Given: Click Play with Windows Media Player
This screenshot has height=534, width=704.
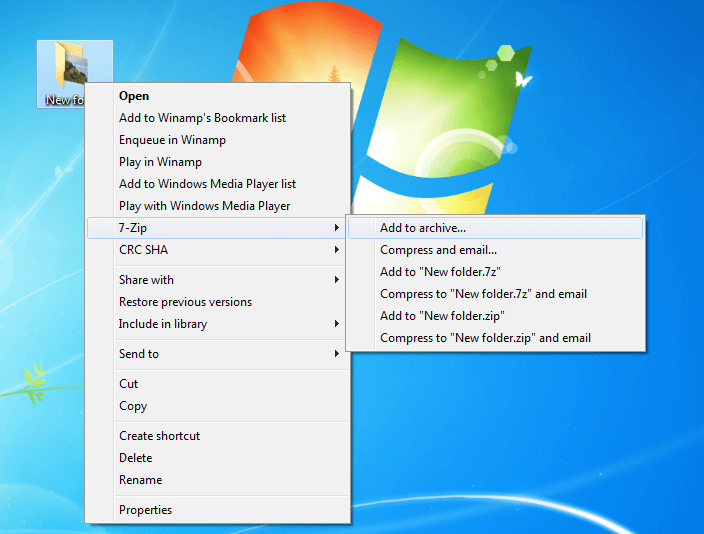Looking at the screenshot, I should [x=204, y=206].
